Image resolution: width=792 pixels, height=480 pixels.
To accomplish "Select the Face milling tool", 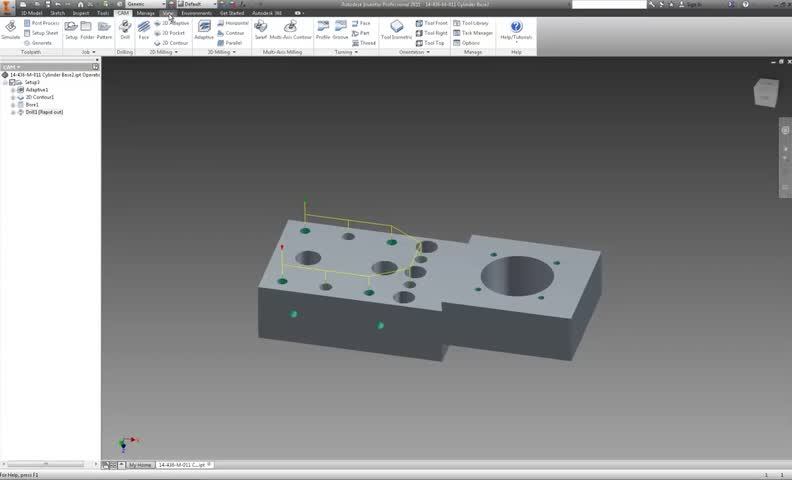I will coord(144,30).
